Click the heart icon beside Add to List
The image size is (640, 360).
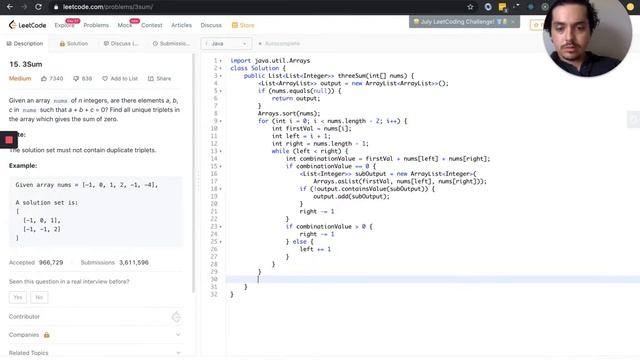click(105, 78)
